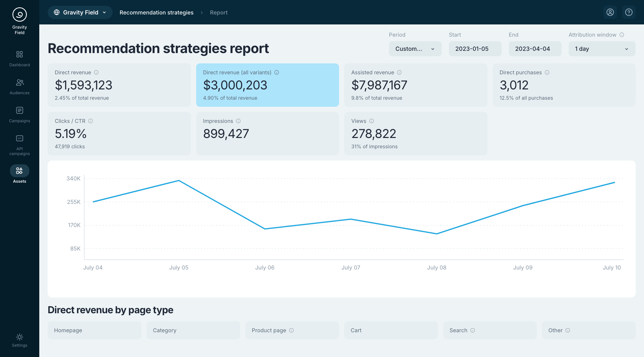Edit the End date 2023-04-04 field
Image resolution: width=644 pixels, height=357 pixels.
click(535, 49)
